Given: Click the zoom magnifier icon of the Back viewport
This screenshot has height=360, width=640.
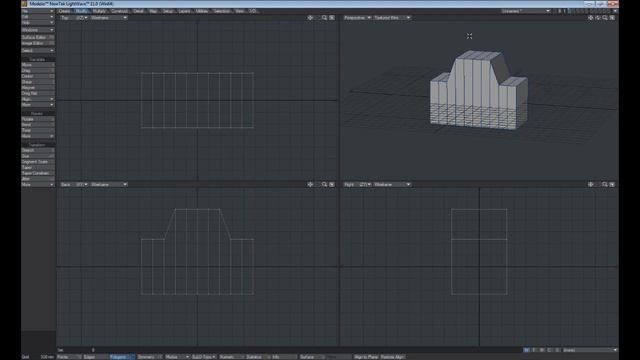Looking at the screenshot, I should (324, 184).
